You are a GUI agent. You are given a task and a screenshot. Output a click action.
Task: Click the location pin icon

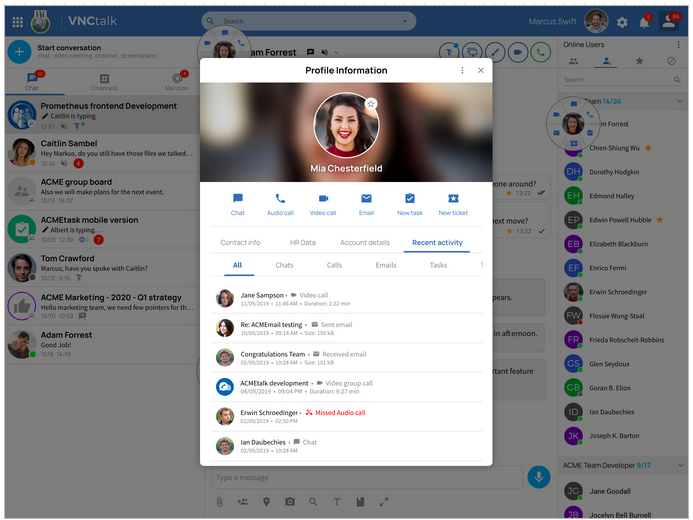click(267, 502)
